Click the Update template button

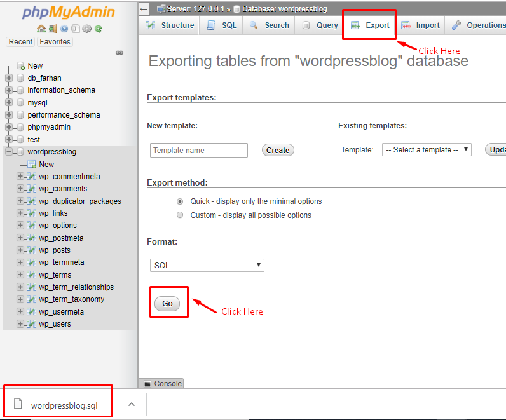pyautogui.click(x=496, y=149)
